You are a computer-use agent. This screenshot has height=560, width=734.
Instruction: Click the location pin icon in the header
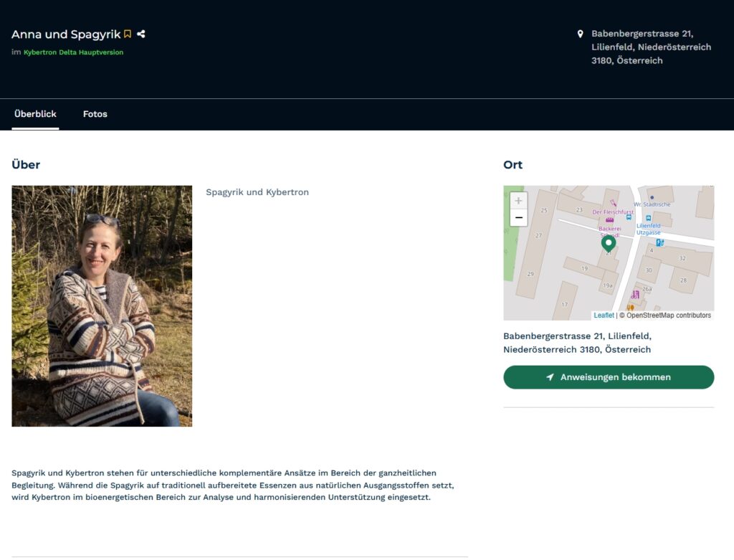point(580,34)
